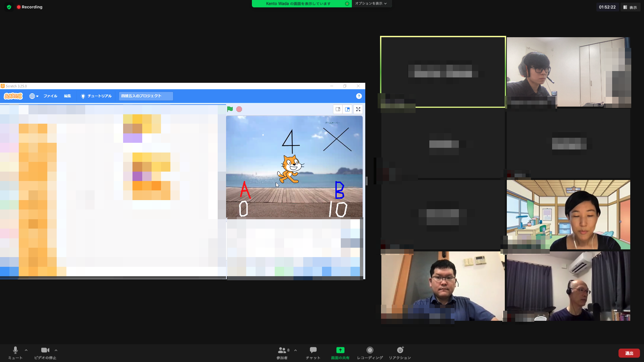The height and width of the screenshot is (362, 644).
Task: Expand the arrow beside 参加者
Action: tap(296, 350)
